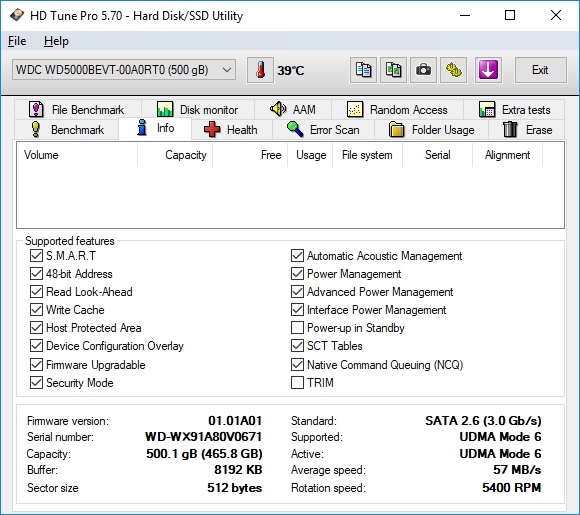Switch to the Benchmark tab
580x515 pixels.
[67, 129]
